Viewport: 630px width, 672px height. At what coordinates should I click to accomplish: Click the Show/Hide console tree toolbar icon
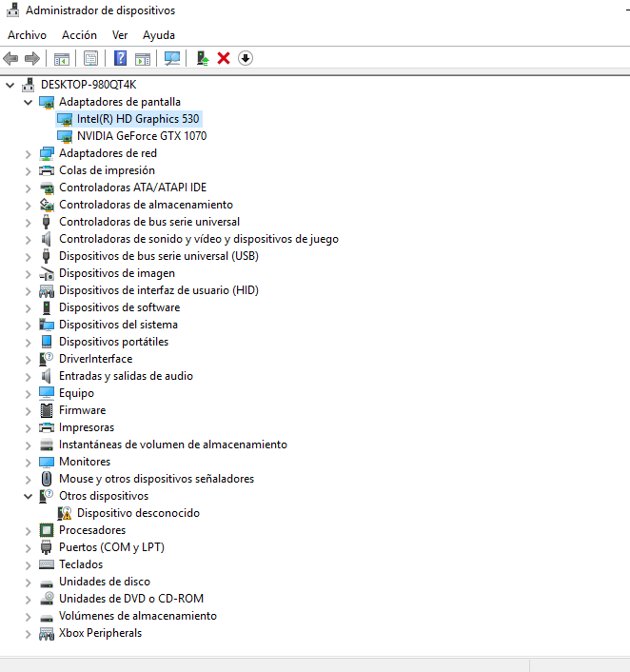[x=62, y=59]
